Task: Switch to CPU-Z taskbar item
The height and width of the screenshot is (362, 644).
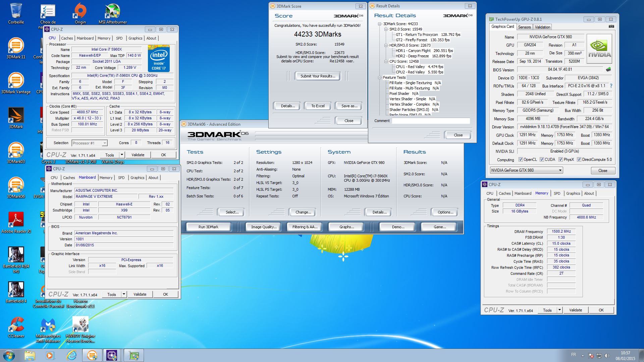Action: coord(112,355)
